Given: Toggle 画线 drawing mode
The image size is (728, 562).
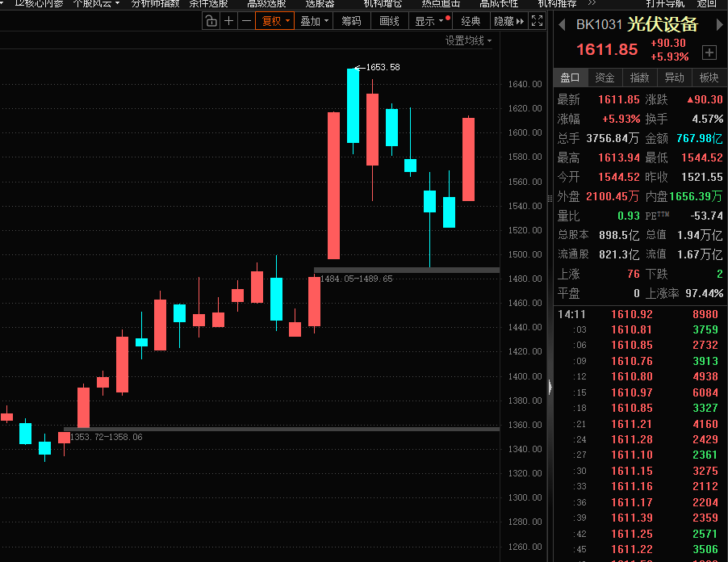Looking at the screenshot, I should click(389, 21).
